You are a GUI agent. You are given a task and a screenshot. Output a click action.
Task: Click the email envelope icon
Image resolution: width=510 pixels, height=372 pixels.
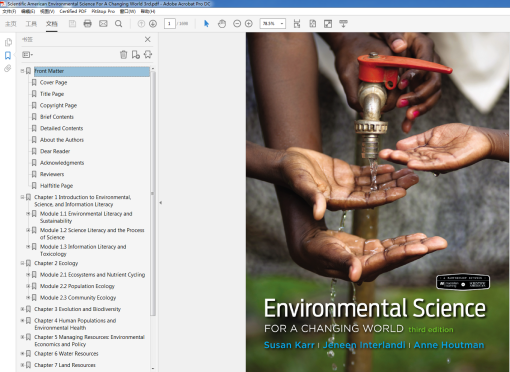coord(103,24)
